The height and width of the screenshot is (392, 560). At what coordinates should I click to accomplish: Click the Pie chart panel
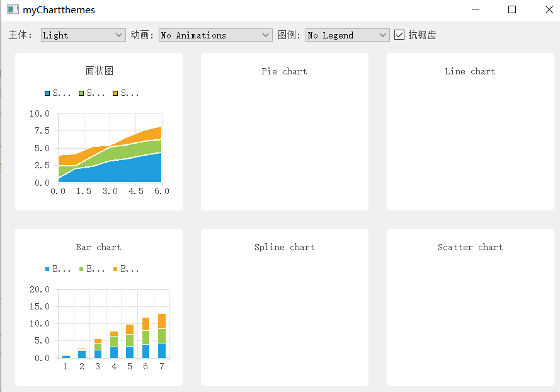click(284, 132)
